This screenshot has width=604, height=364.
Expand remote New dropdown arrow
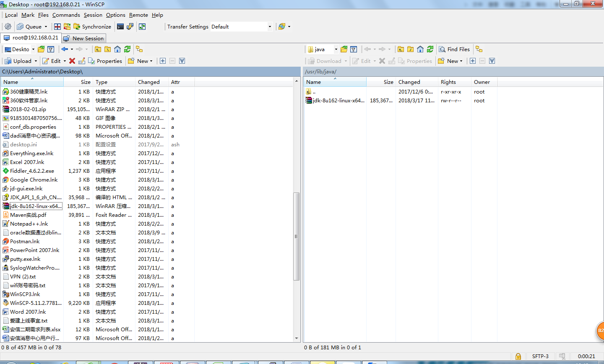[x=461, y=61]
